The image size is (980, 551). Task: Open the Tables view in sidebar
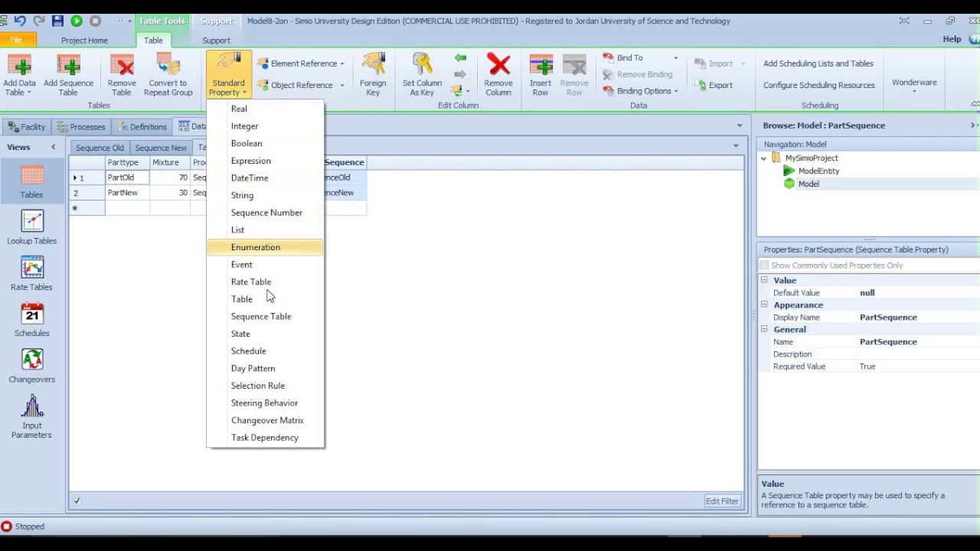[31, 183]
